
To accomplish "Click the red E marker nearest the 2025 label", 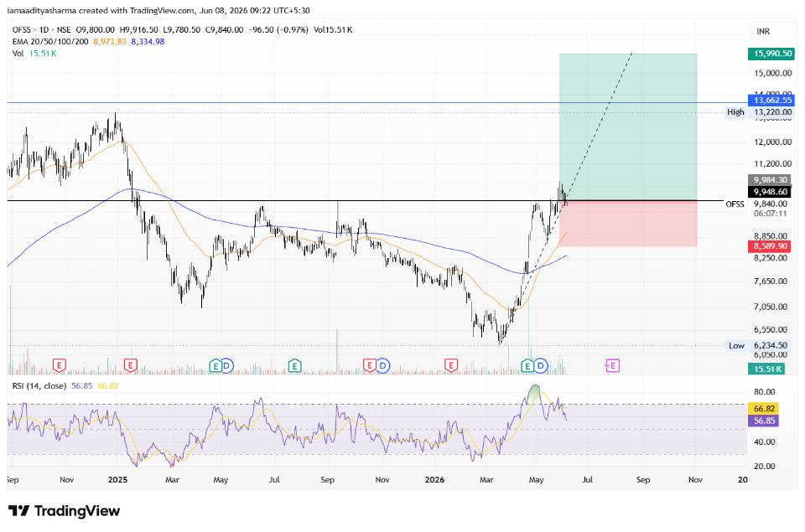I will tap(131, 366).
